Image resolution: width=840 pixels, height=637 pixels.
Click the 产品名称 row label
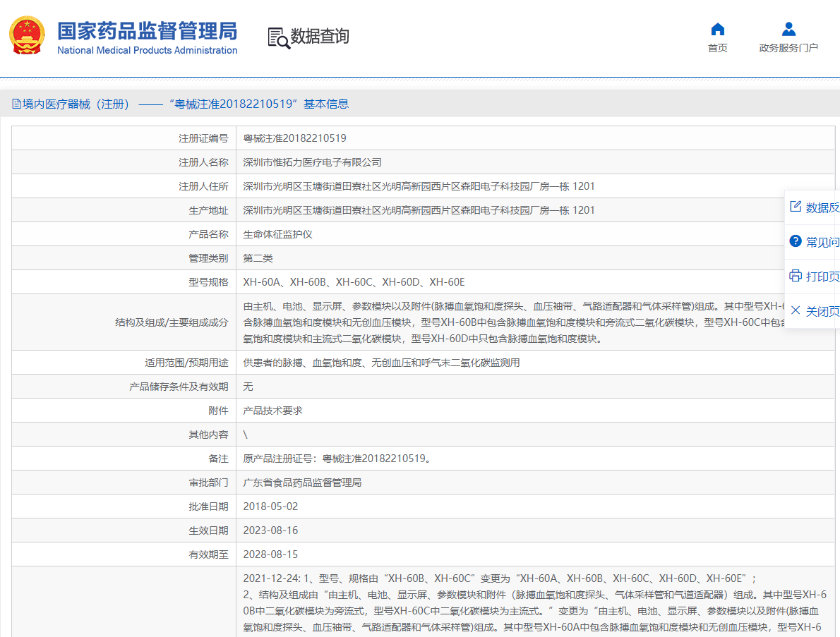point(208,234)
